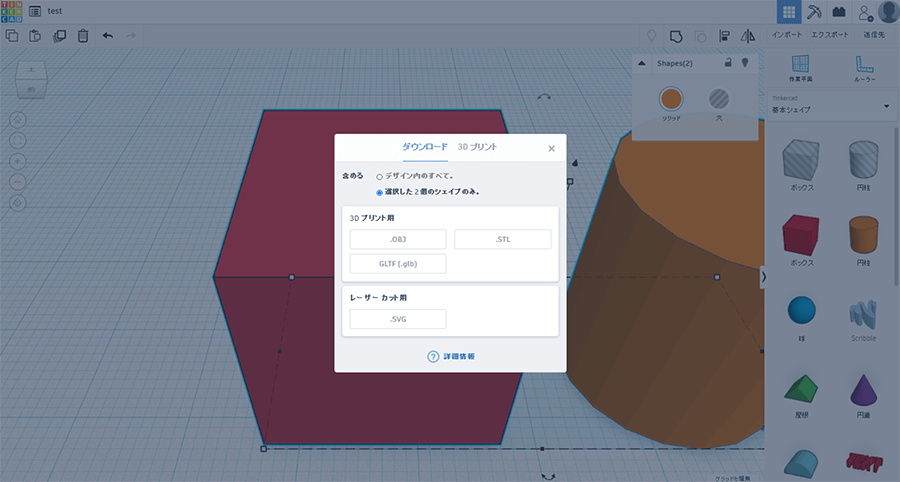Click the GLTF (.glb) export button
This screenshot has height=482, width=900.
tap(398, 264)
